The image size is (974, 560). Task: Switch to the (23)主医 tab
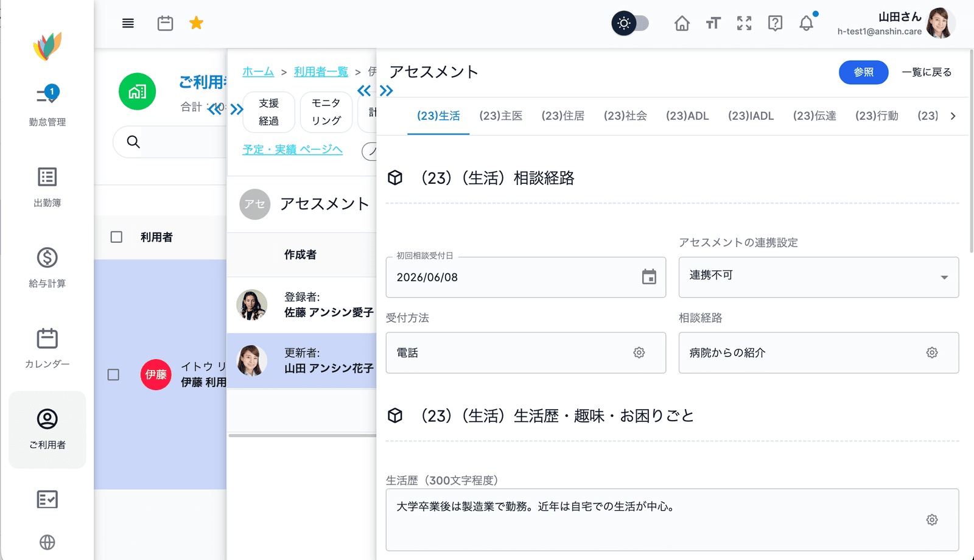(x=500, y=116)
